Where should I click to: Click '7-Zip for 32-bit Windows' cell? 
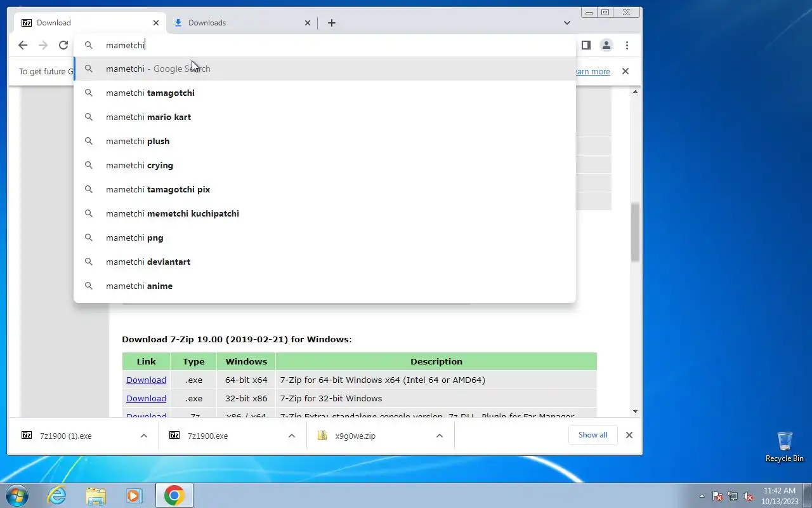click(436, 398)
